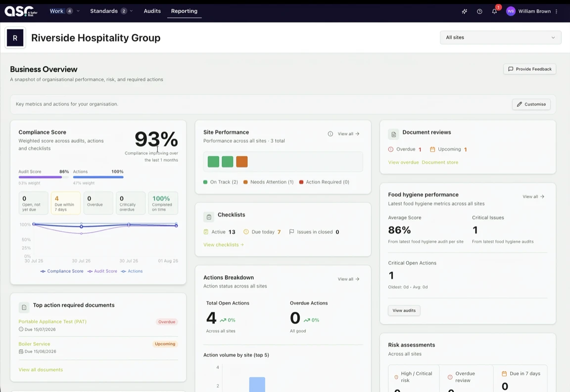
Task: Click the Checklists clipboard icon
Action: point(209,217)
